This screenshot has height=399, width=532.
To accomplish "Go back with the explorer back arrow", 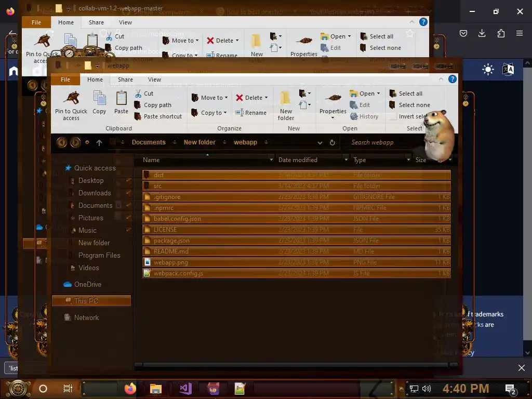I will click(61, 142).
